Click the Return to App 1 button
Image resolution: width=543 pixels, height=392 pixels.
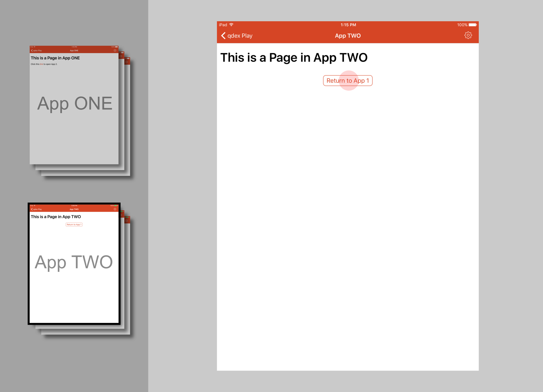coord(348,81)
